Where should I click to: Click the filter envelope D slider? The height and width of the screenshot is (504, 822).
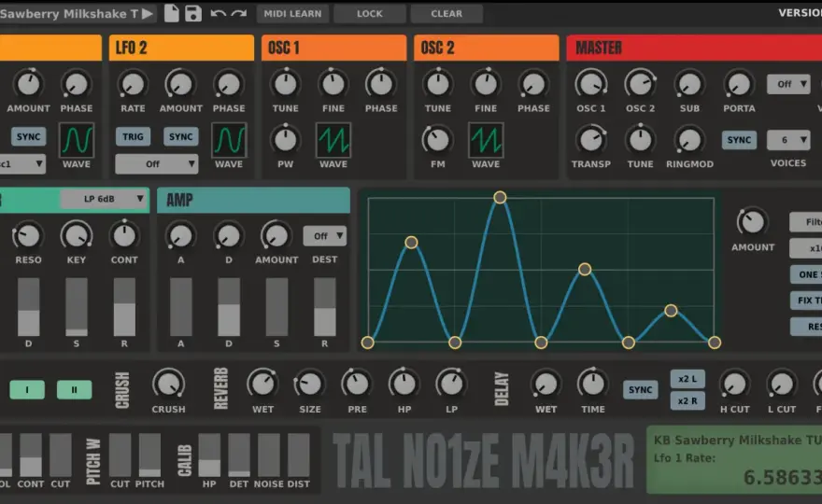28,307
